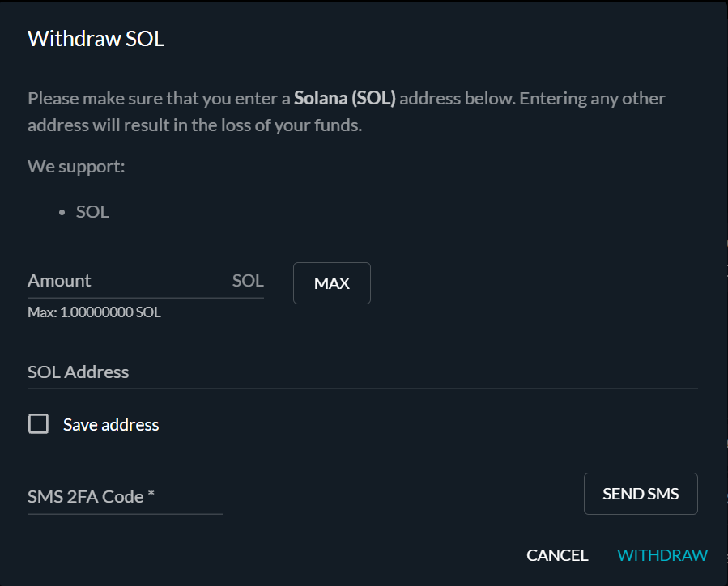The height and width of the screenshot is (586, 728).
Task: Click the SOL entry in supported list
Action: pos(92,212)
